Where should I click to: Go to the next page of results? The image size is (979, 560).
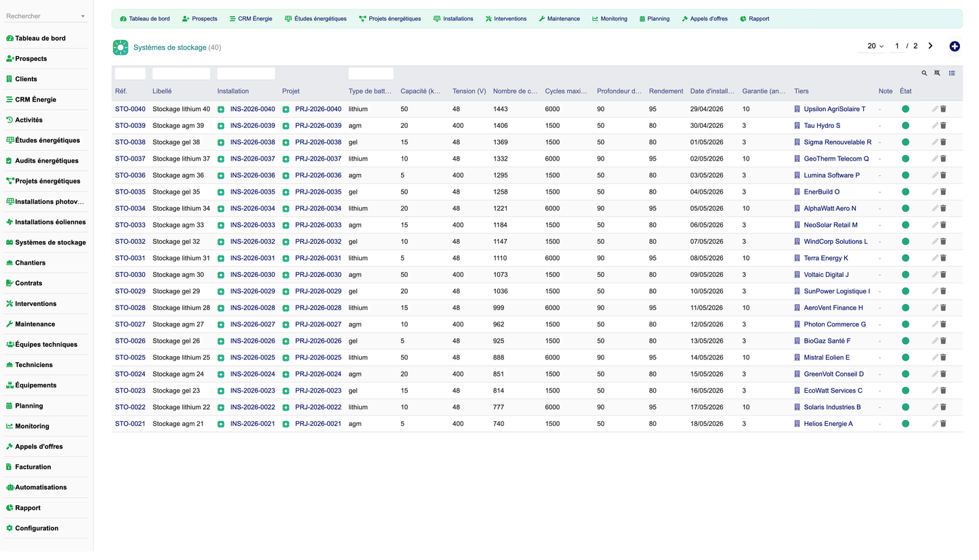coord(930,46)
